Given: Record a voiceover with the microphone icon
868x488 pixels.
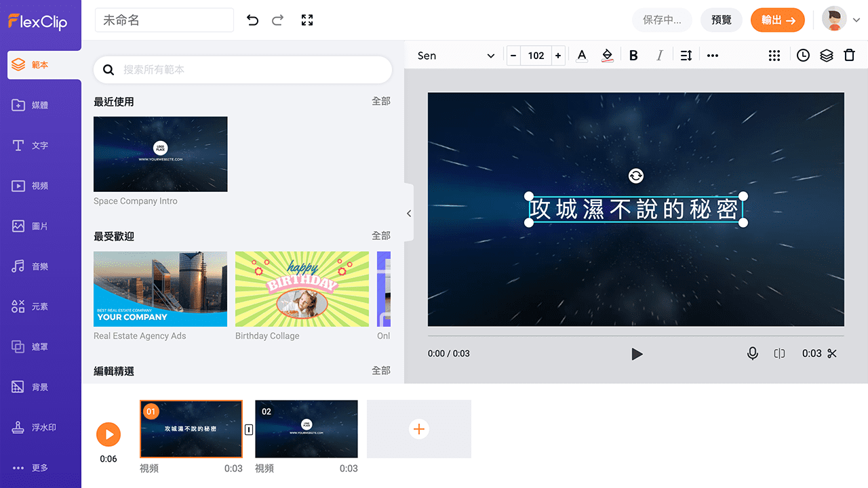Looking at the screenshot, I should pyautogui.click(x=753, y=353).
